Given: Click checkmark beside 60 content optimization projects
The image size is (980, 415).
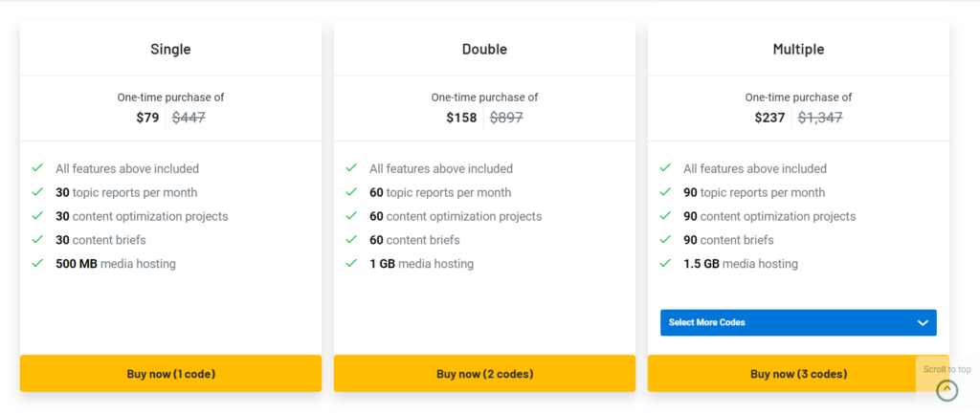Looking at the screenshot, I should [x=351, y=216].
